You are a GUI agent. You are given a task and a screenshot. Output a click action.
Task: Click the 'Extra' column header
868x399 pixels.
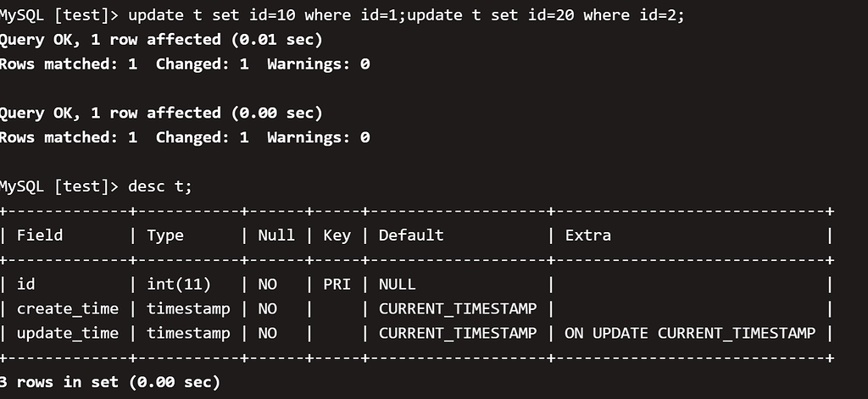[587, 236]
